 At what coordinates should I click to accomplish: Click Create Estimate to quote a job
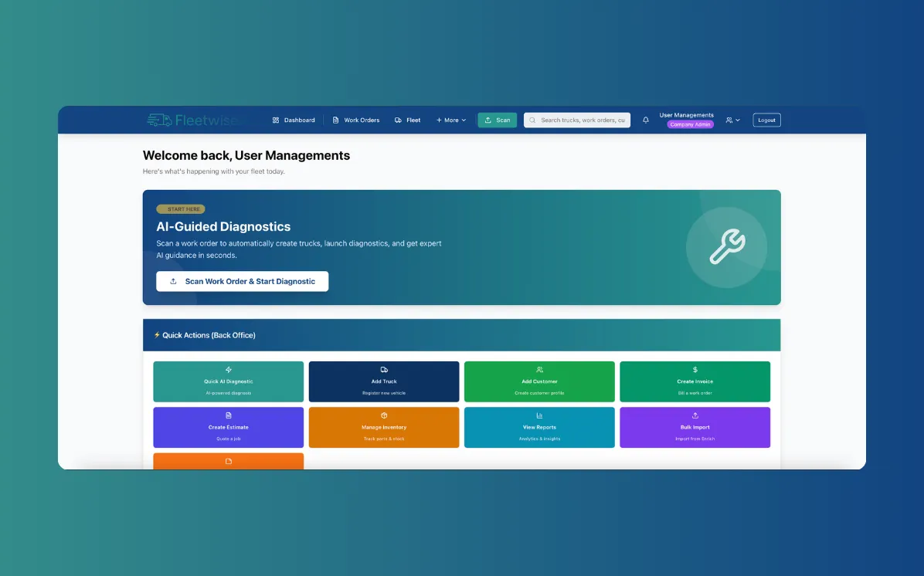[228, 427]
